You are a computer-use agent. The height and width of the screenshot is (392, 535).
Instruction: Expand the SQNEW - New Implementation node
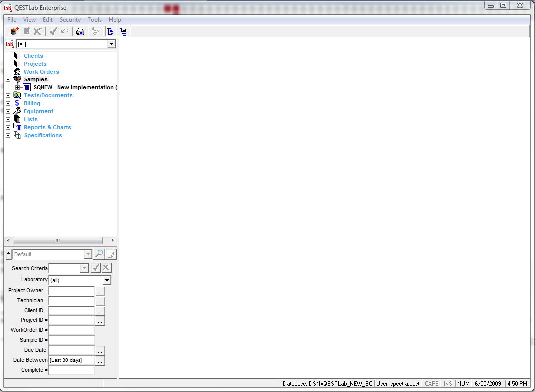click(17, 88)
